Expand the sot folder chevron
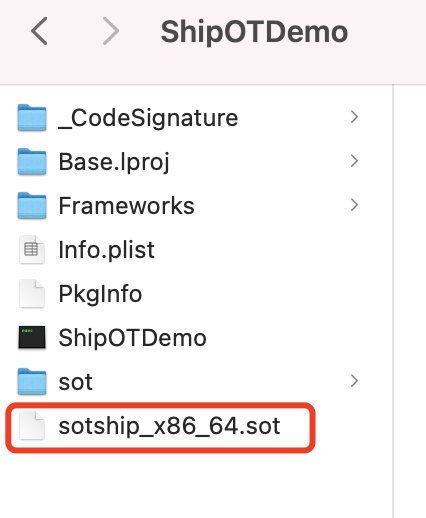The image size is (426, 518). (354, 381)
